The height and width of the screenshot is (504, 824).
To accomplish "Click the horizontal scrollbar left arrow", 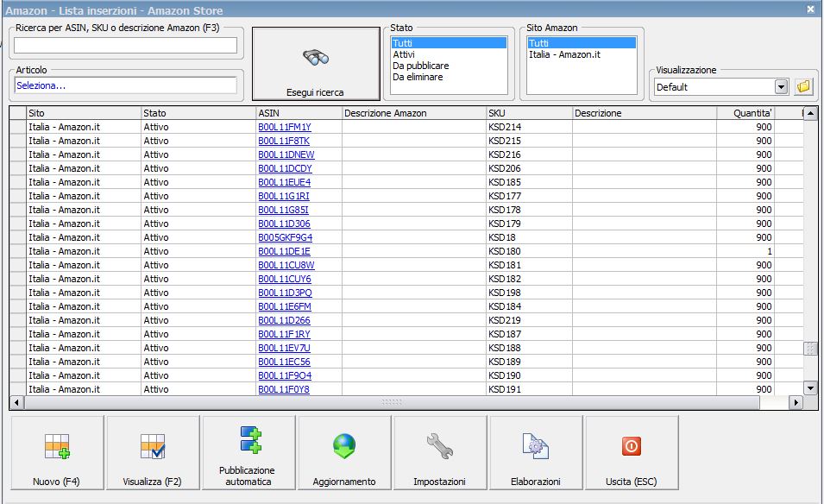I will click(16, 402).
